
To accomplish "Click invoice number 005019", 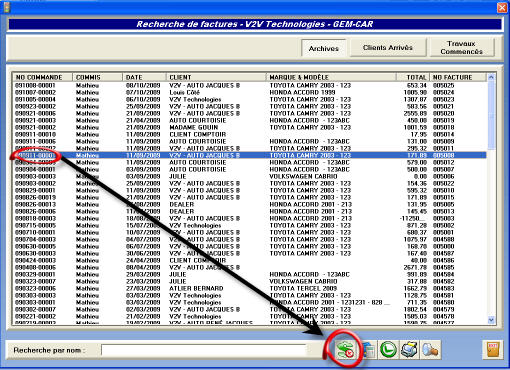I will 443,120.
